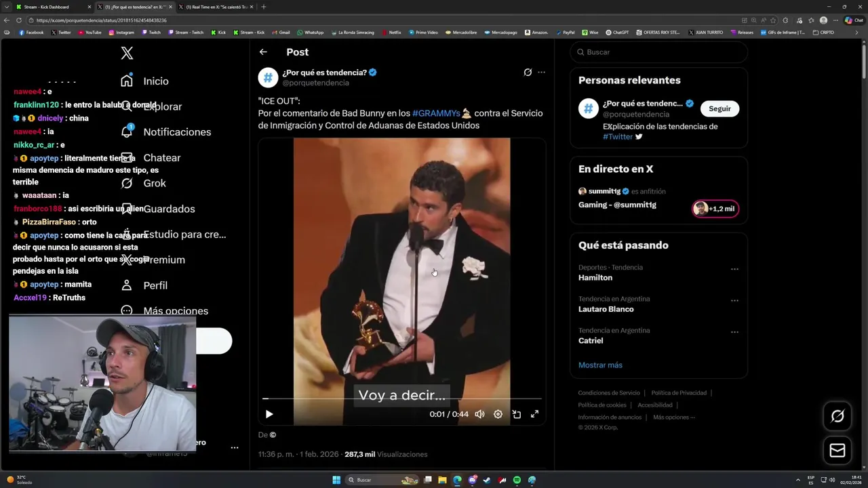Click the taskbar Buscar search box

382,480
